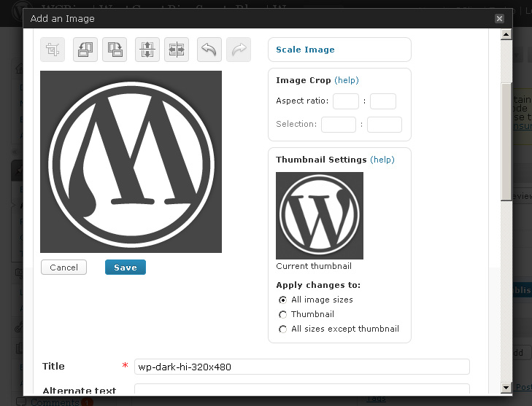Flip image horizontally

(177, 50)
